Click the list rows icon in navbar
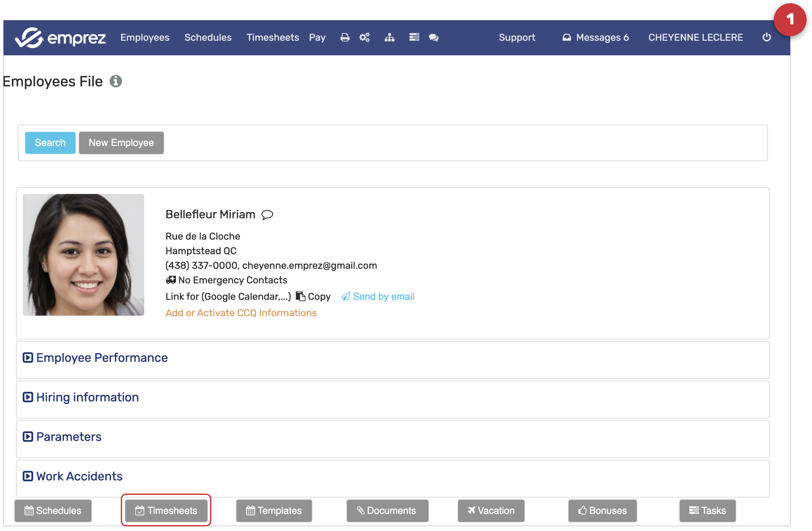 coord(414,37)
